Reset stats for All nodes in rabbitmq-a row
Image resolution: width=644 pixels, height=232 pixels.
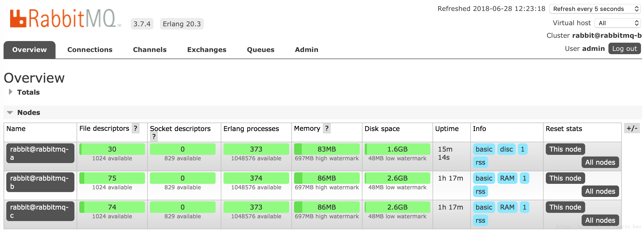[600, 162]
